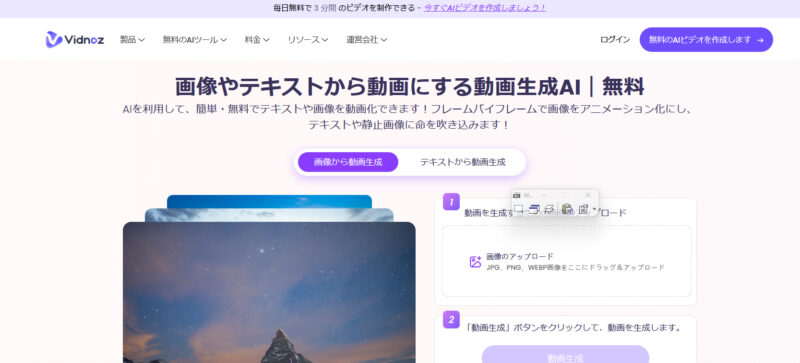
Task: Click the image upload icon
Action: coord(475,262)
